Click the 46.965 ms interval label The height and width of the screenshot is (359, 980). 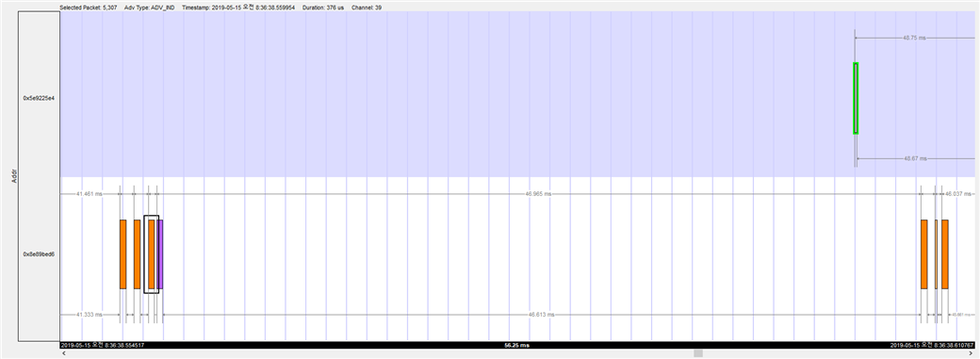539,194
